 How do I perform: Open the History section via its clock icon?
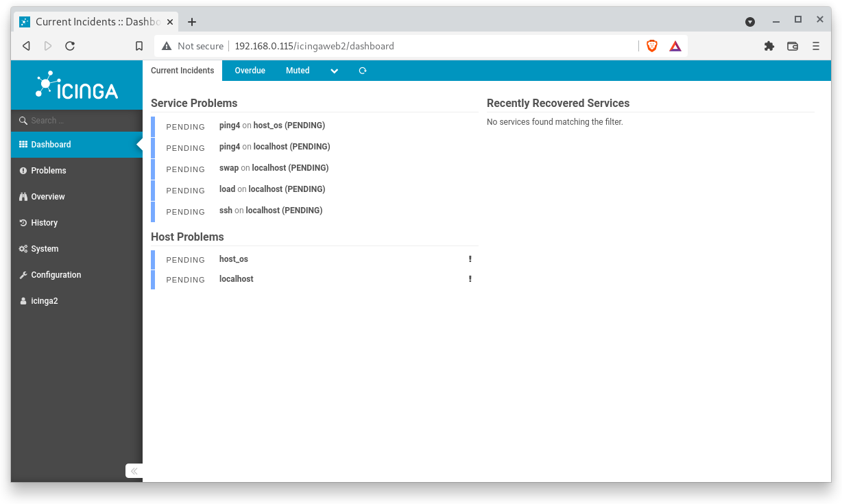23,223
